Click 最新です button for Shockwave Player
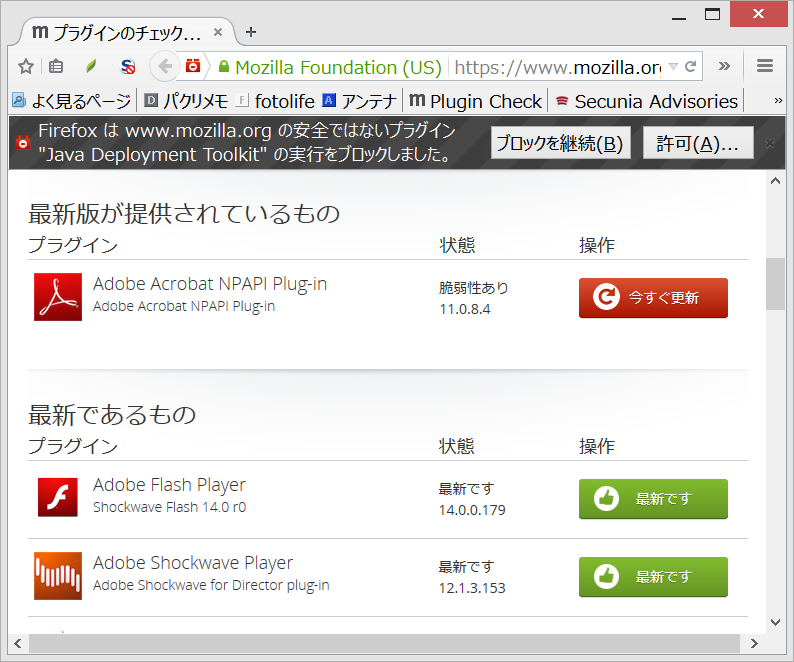The image size is (794, 662). (653, 576)
